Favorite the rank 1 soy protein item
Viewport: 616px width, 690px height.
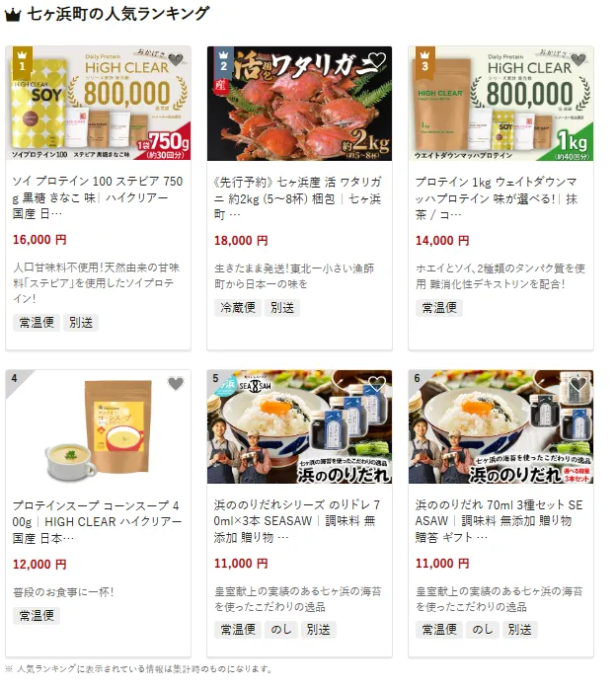click(176, 59)
